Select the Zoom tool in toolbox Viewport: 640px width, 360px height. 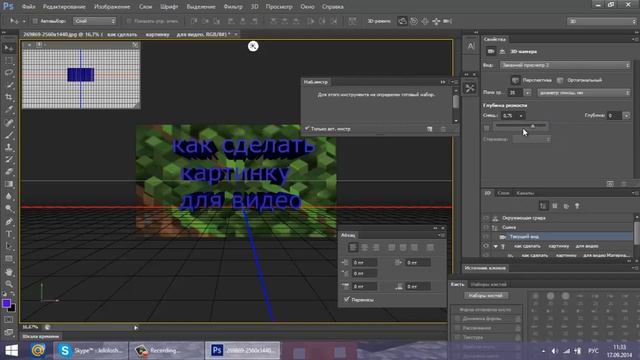coord(9,284)
